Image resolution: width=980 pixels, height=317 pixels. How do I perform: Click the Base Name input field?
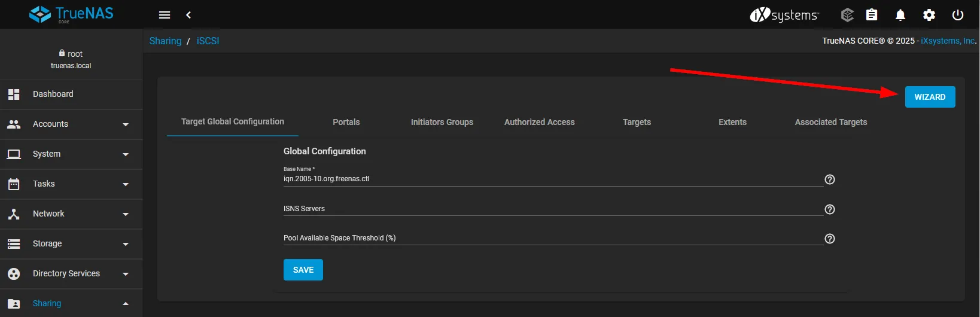[550, 179]
